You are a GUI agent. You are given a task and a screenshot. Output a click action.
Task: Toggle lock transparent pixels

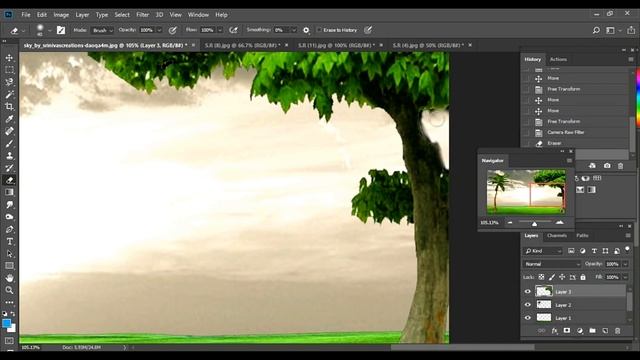click(541, 277)
